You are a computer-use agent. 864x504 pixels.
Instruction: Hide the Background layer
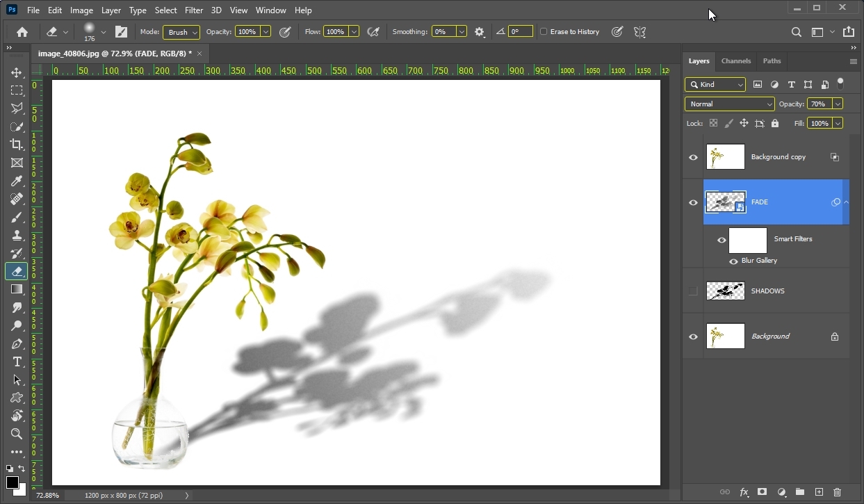(x=693, y=336)
